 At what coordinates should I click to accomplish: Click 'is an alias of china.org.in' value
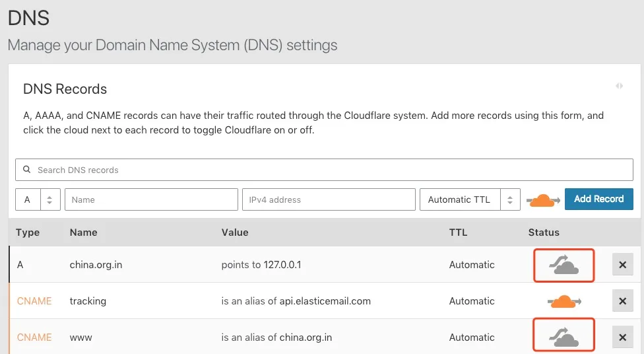(x=276, y=337)
